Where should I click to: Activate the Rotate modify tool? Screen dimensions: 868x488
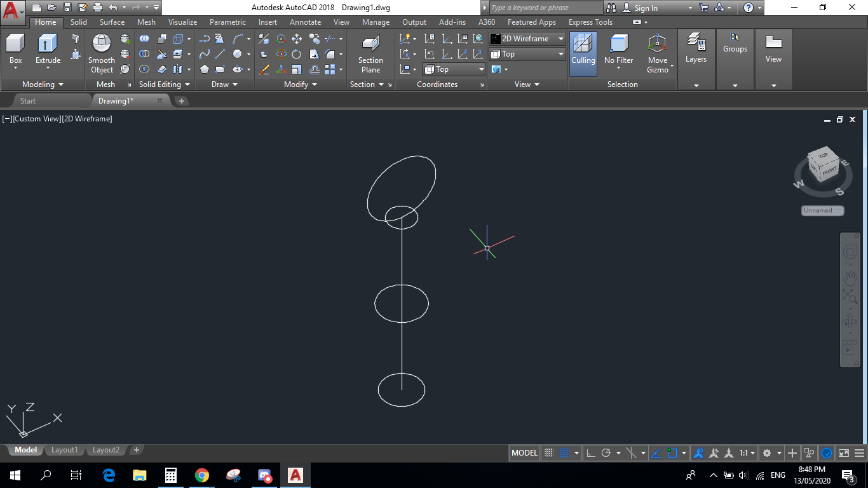(x=297, y=54)
